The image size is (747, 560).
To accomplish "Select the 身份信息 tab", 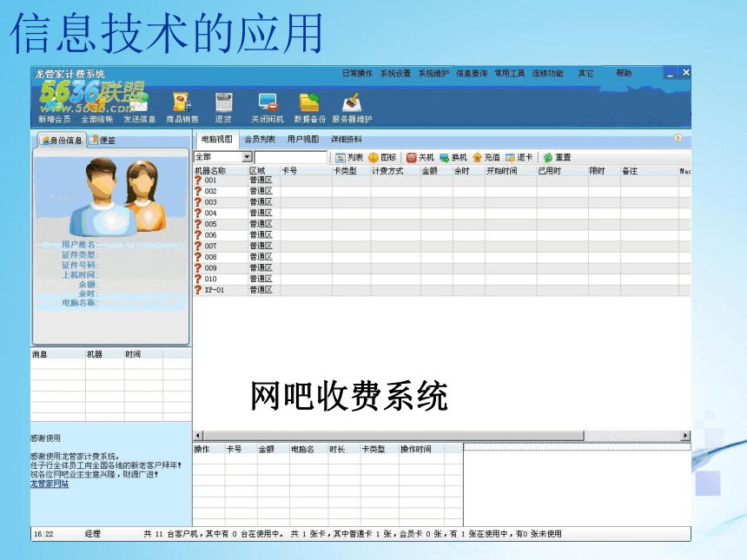I will click(x=62, y=141).
